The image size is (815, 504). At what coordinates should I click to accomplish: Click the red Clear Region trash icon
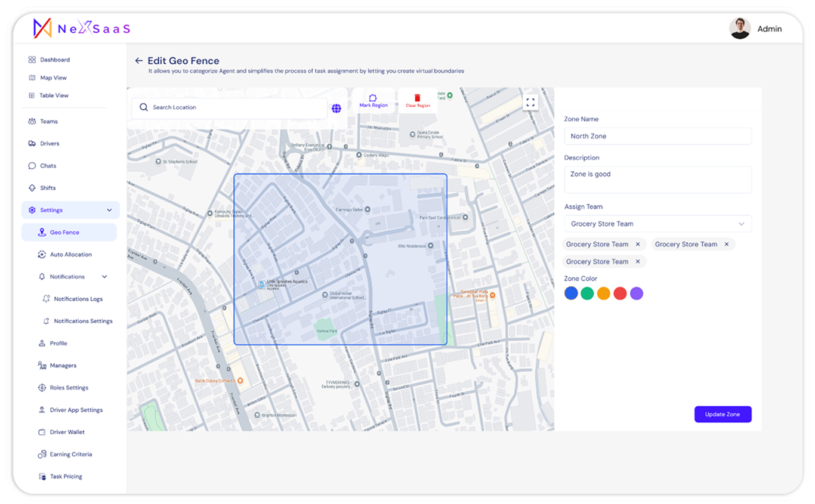click(x=418, y=98)
